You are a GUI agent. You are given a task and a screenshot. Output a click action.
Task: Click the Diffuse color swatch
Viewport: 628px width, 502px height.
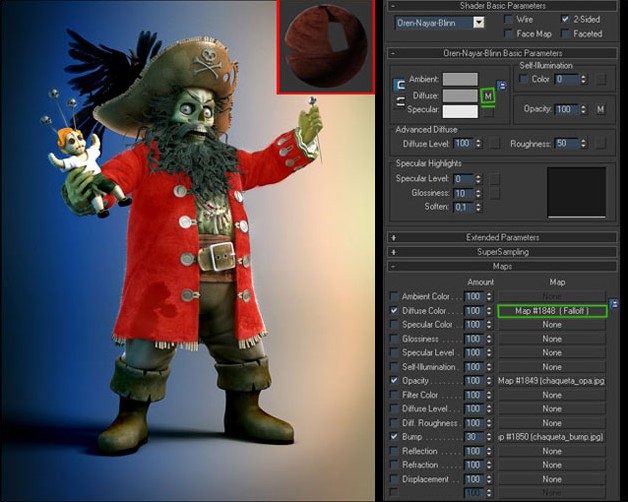tap(459, 95)
